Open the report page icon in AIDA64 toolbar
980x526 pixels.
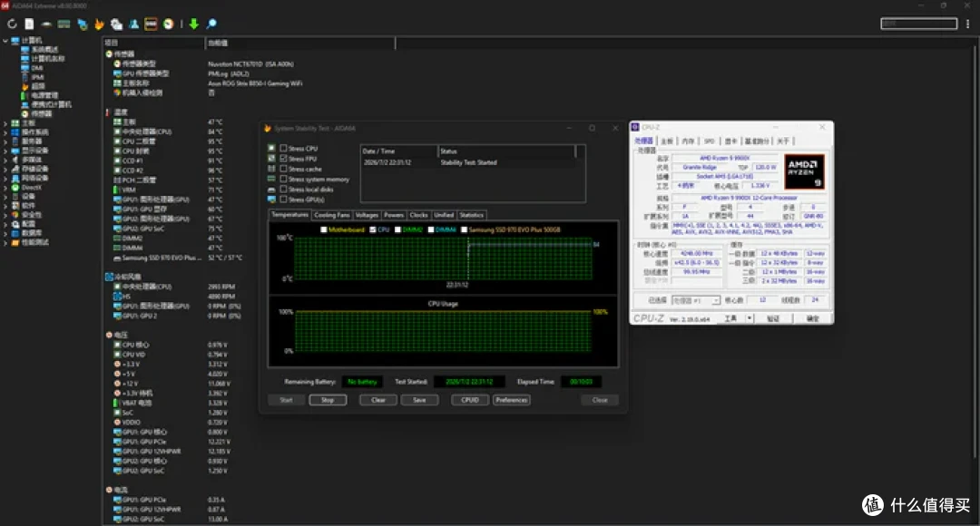click(29, 24)
